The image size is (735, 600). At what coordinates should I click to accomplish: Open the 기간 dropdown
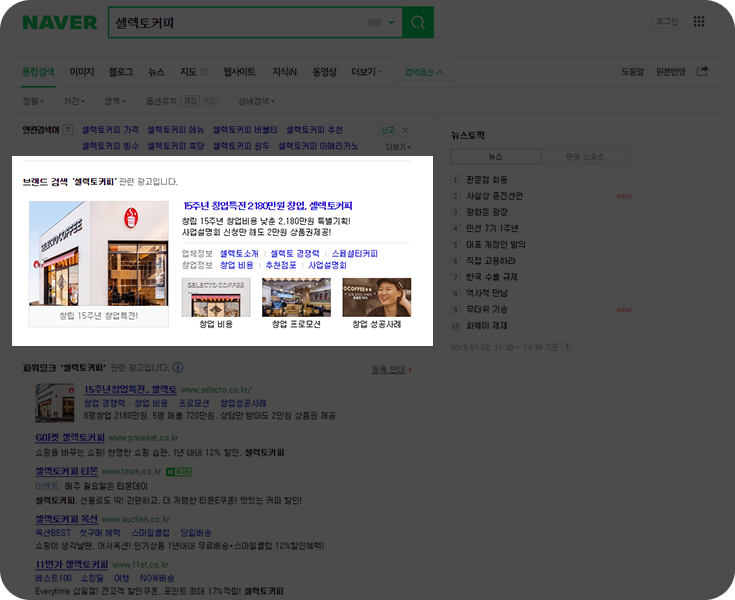click(74, 101)
